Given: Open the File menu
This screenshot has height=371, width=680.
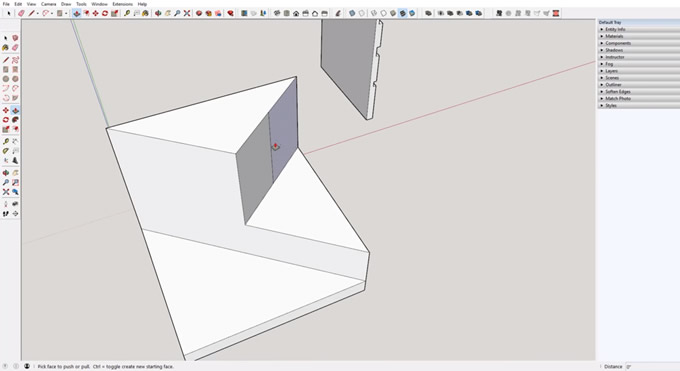Looking at the screenshot, I should 6,4.
